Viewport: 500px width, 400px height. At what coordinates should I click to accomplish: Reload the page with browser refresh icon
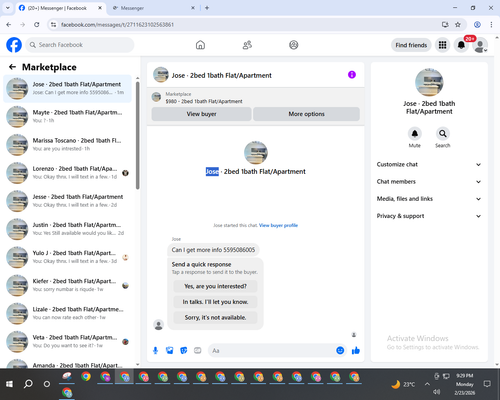37,25
